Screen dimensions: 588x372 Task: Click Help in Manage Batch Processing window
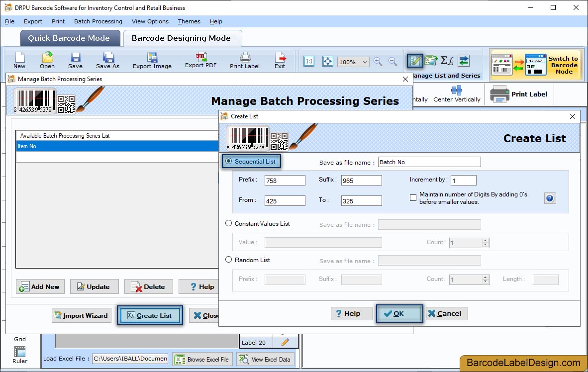[x=198, y=286]
